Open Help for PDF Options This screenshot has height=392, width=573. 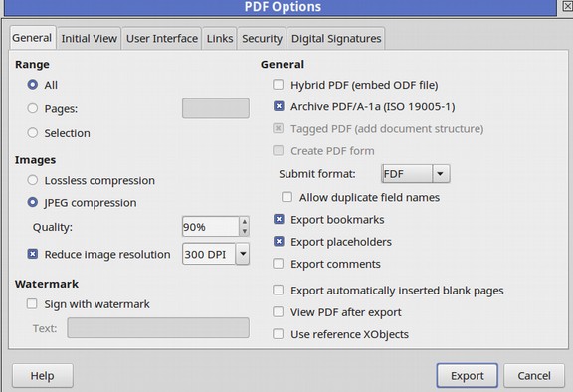pos(43,375)
